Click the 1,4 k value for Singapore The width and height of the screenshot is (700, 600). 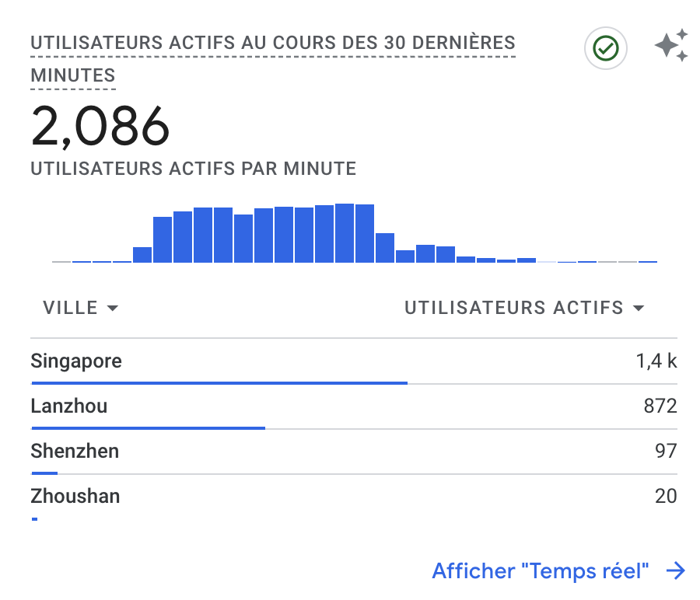point(656,361)
